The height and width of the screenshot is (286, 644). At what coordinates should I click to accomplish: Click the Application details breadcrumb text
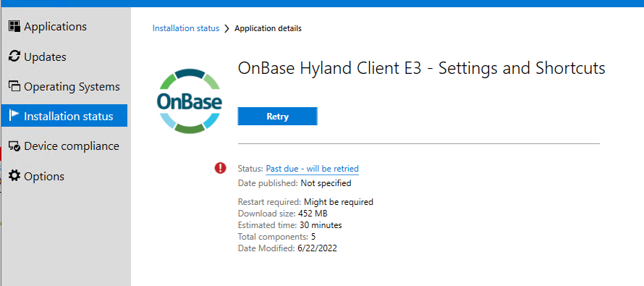pos(268,28)
